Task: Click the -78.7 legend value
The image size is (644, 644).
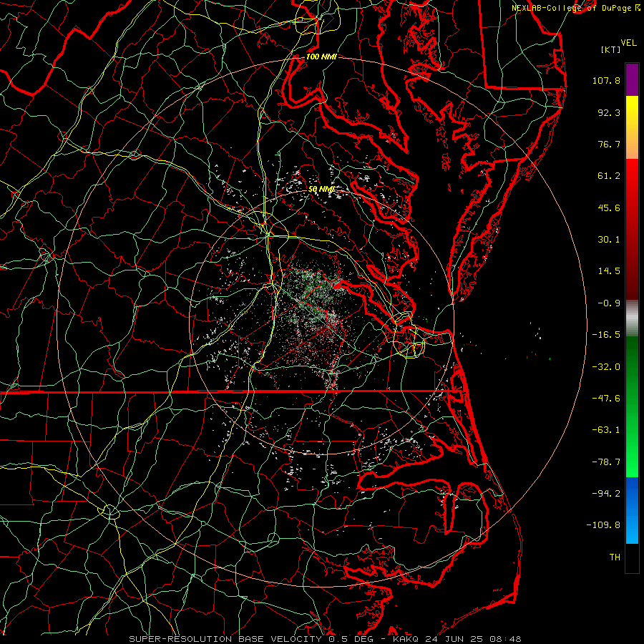Action: [606, 462]
